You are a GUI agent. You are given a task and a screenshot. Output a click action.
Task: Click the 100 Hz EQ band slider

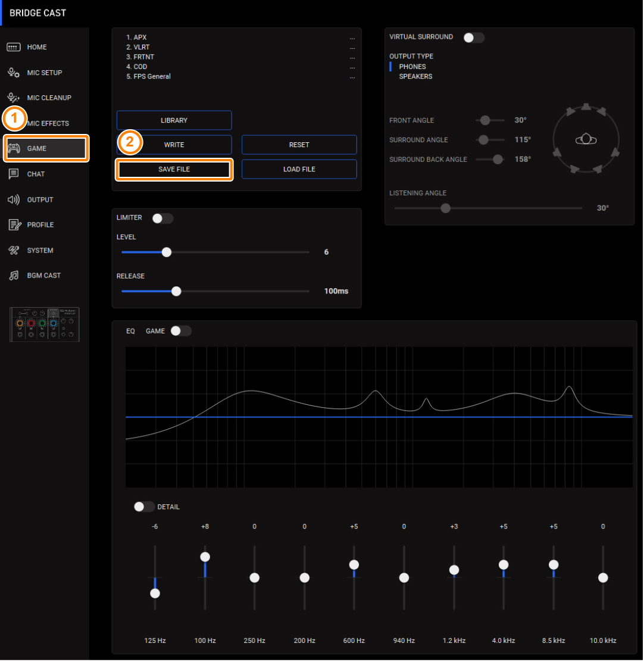click(205, 557)
